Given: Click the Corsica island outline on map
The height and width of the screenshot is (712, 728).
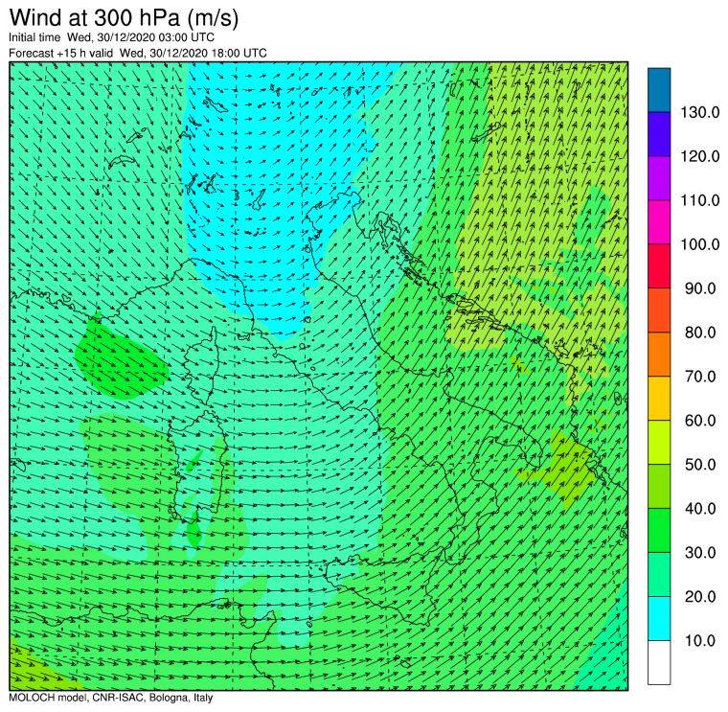Looking at the screenshot, I should pyautogui.click(x=202, y=367).
